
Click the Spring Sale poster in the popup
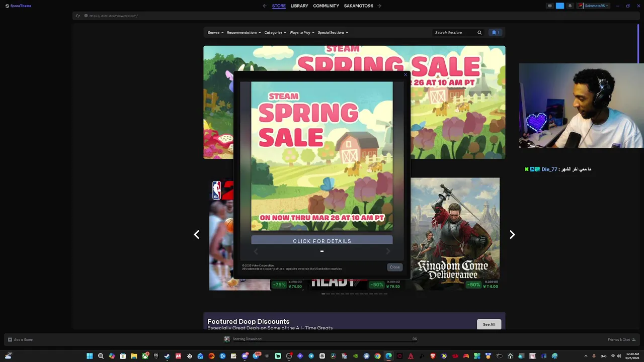(322, 156)
